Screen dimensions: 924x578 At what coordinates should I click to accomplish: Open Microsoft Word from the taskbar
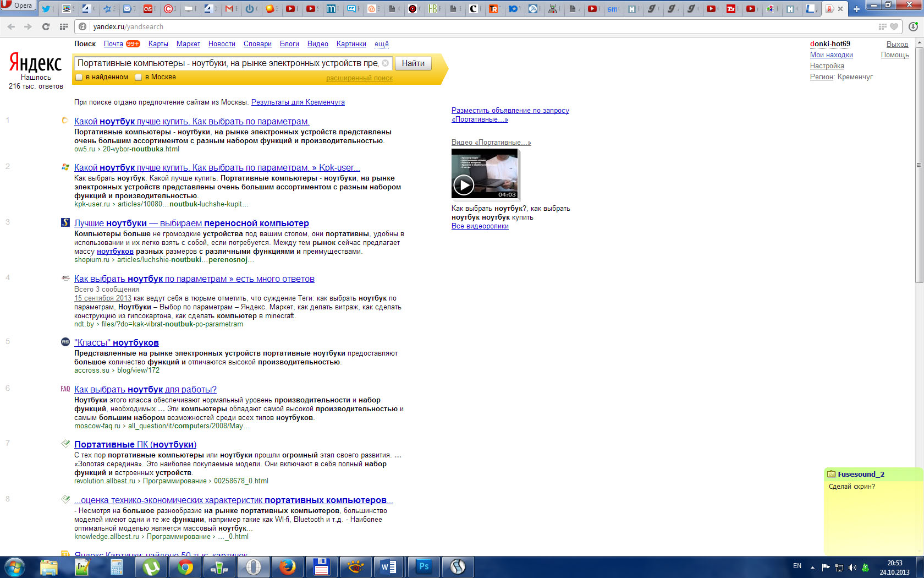389,567
